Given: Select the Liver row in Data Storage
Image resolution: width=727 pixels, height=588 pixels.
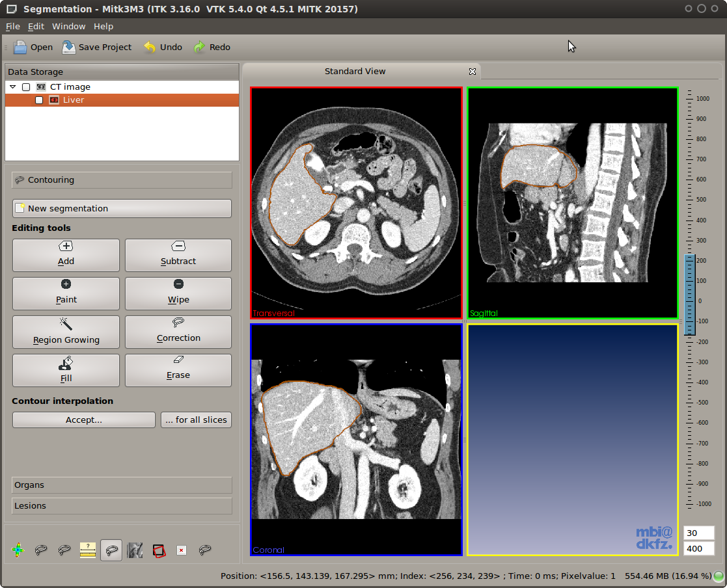Looking at the screenshot, I should point(122,100).
